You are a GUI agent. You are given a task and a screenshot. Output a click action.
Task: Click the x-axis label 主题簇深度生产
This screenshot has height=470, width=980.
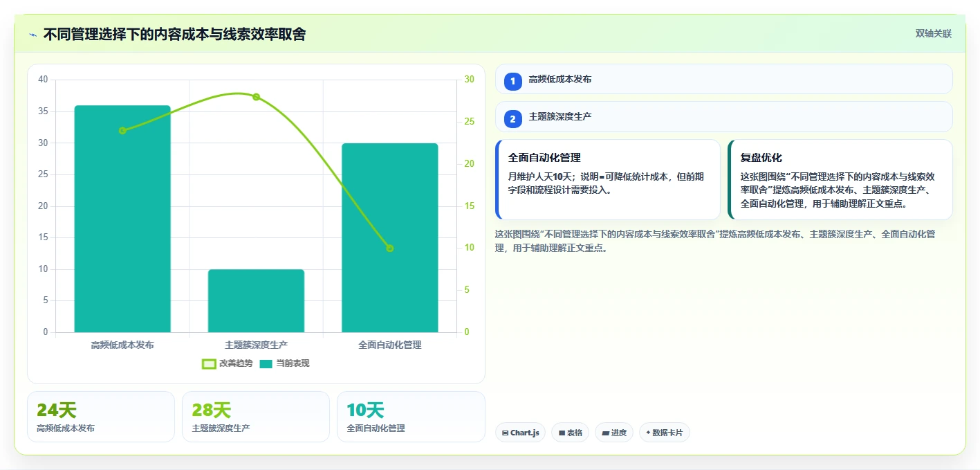tap(256, 345)
